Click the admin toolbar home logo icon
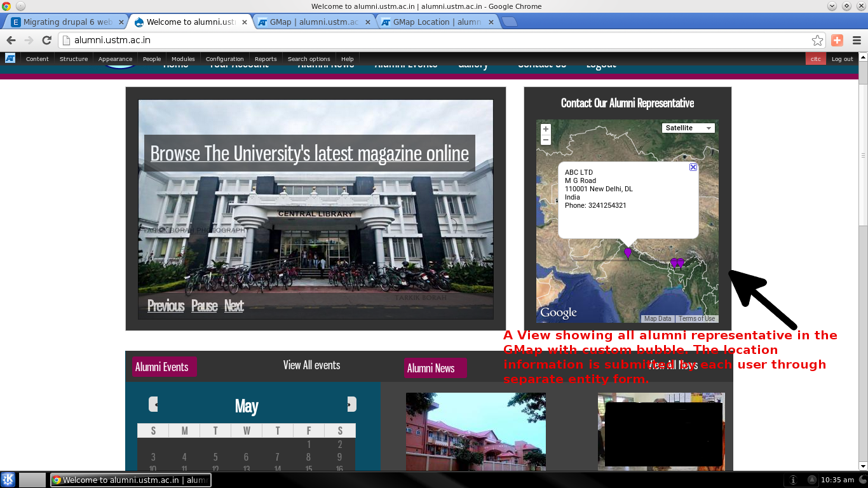 tap(10, 58)
